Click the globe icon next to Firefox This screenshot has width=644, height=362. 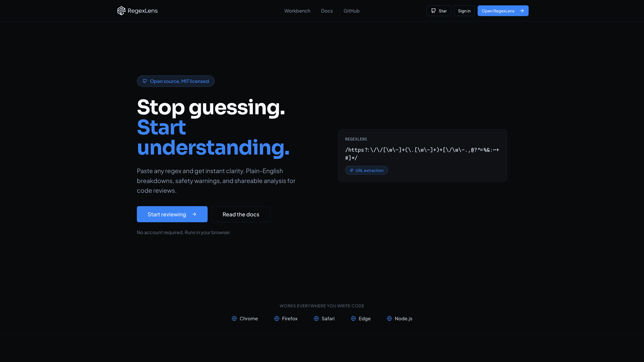coord(277,319)
